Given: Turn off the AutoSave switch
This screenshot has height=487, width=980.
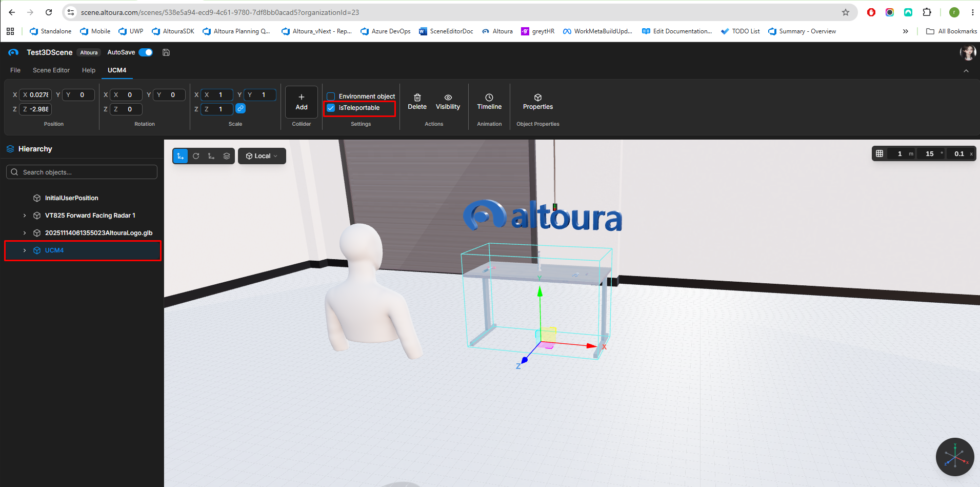Looking at the screenshot, I should (x=146, y=52).
